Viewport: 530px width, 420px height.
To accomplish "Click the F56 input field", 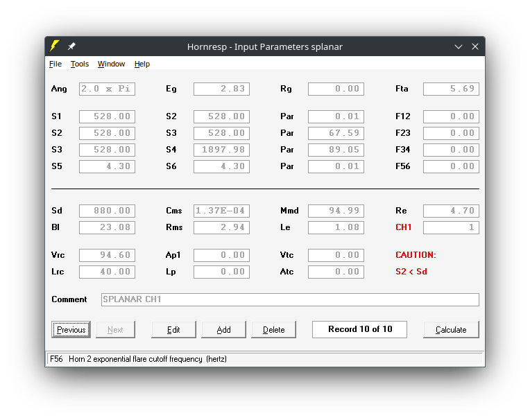I will 451,166.
